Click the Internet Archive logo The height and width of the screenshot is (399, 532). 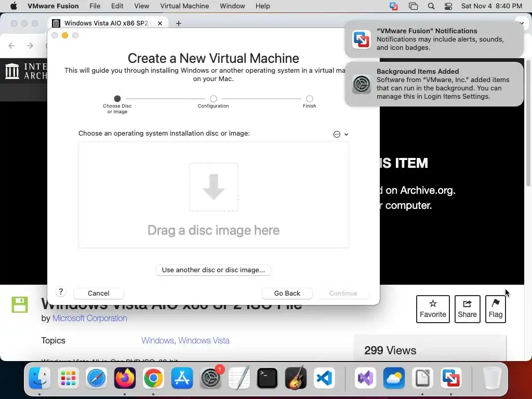(26, 71)
